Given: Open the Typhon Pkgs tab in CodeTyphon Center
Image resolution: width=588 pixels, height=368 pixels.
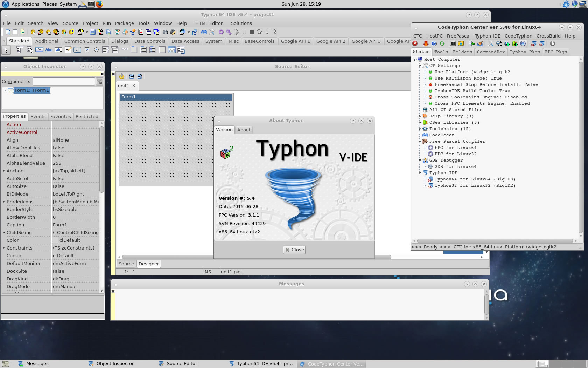Looking at the screenshot, I should [x=525, y=52].
